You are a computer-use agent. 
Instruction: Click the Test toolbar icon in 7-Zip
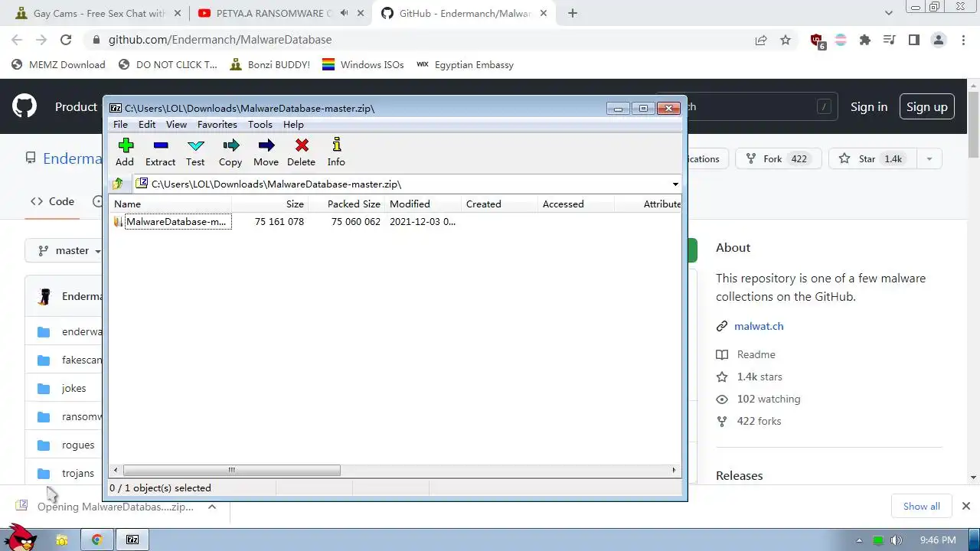(195, 152)
